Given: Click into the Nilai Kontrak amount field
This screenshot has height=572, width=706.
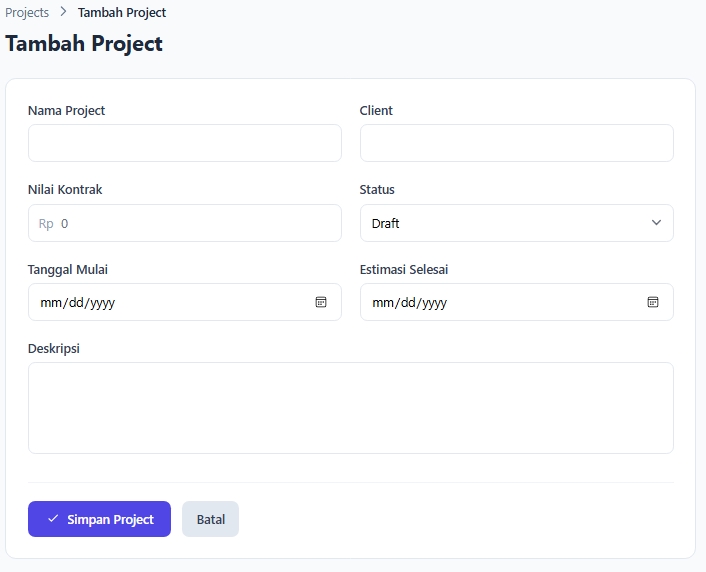Looking at the screenshot, I should pos(185,223).
